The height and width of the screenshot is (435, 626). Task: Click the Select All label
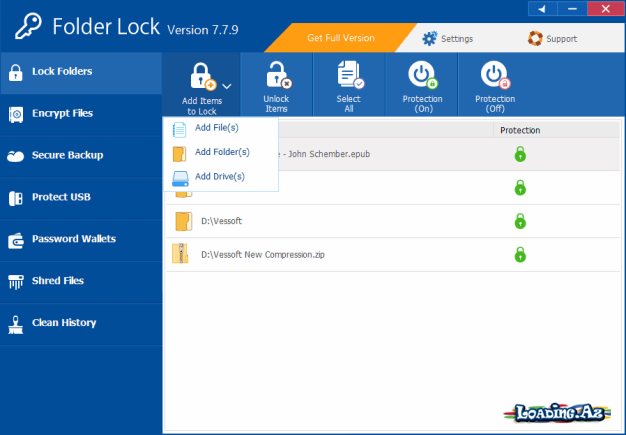coord(349,104)
